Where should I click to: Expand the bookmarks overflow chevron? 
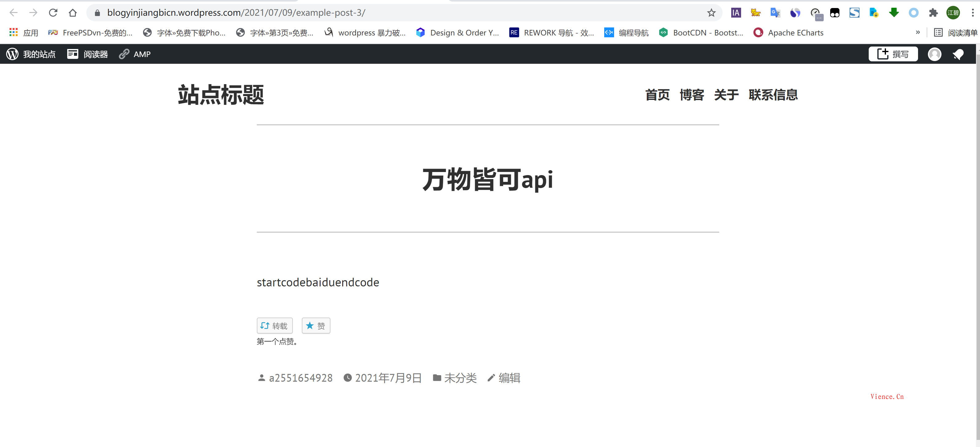918,33
